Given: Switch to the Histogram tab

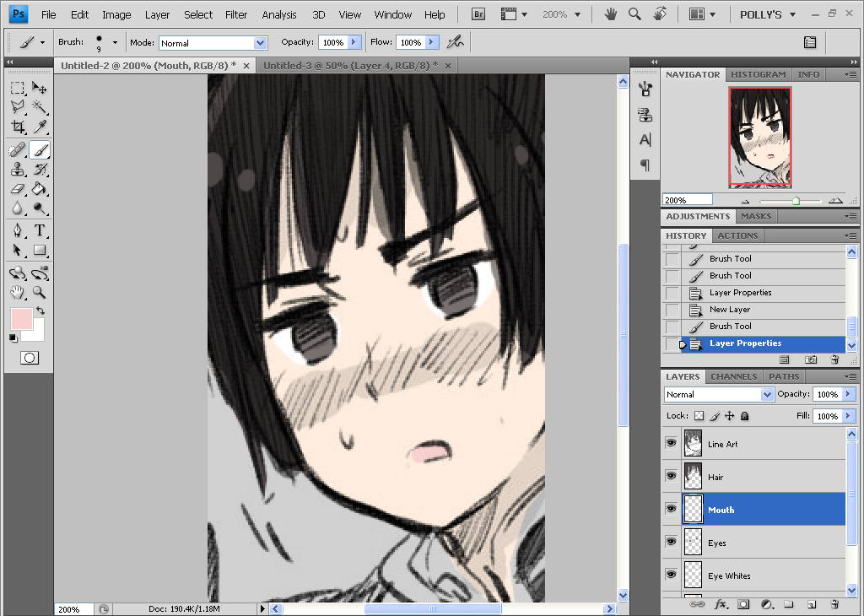Looking at the screenshot, I should [x=759, y=74].
